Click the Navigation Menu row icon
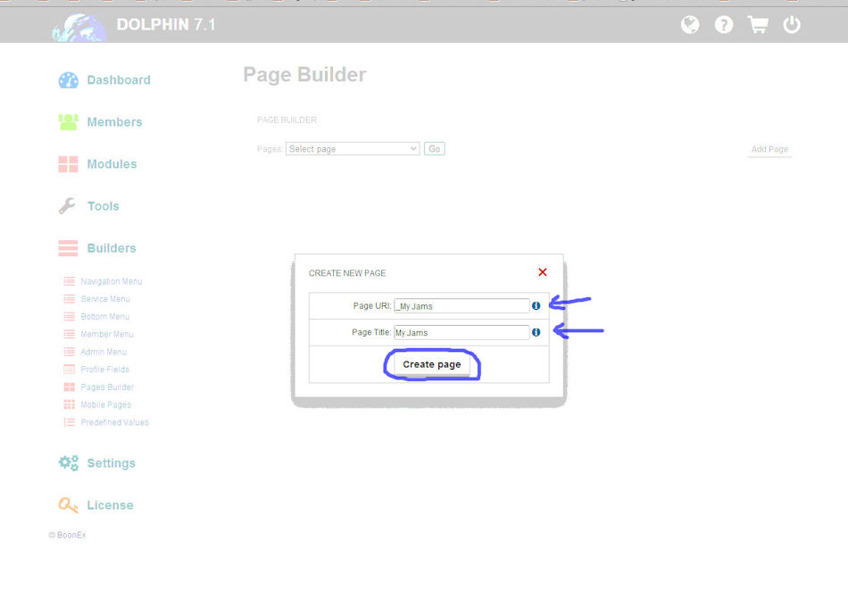Image resolution: width=848 pixels, height=616 pixels. pyautogui.click(x=70, y=281)
